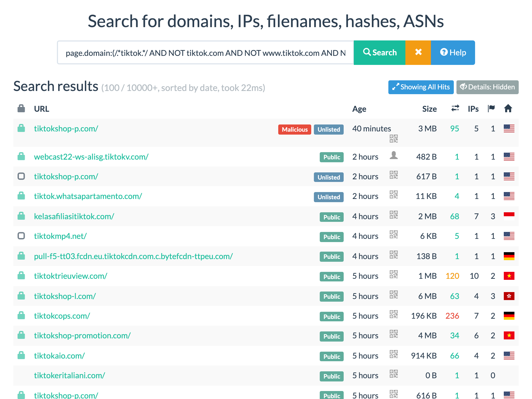
Task: Open the pull-f5-tt03 bytefcdn-ttpeu.com link
Action: tap(134, 256)
